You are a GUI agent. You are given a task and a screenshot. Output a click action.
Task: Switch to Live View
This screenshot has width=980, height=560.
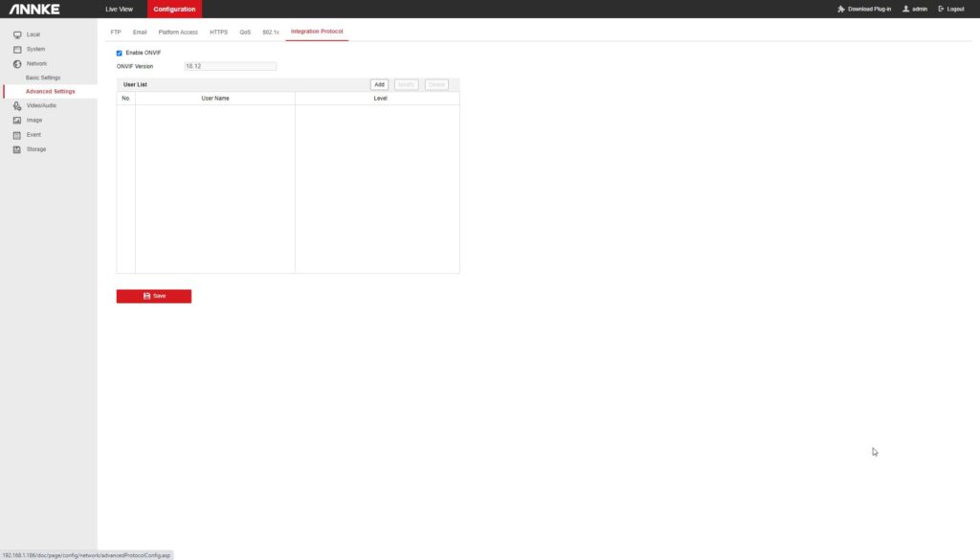[119, 9]
